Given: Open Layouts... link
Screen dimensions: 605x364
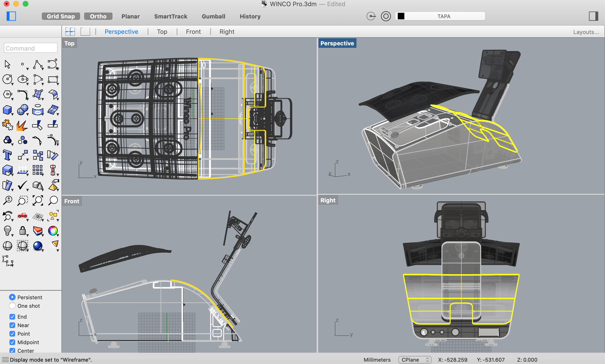Looking at the screenshot, I should tap(586, 32).
